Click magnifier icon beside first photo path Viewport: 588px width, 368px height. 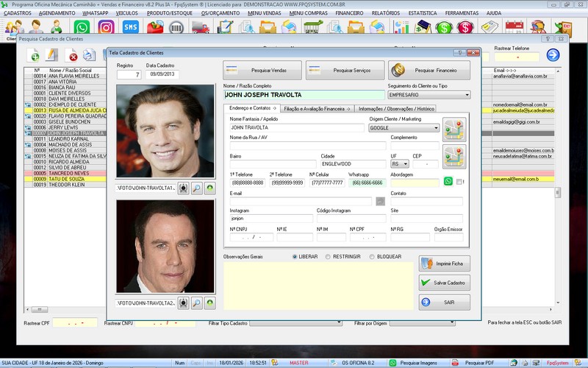click(x=197, y=188)
